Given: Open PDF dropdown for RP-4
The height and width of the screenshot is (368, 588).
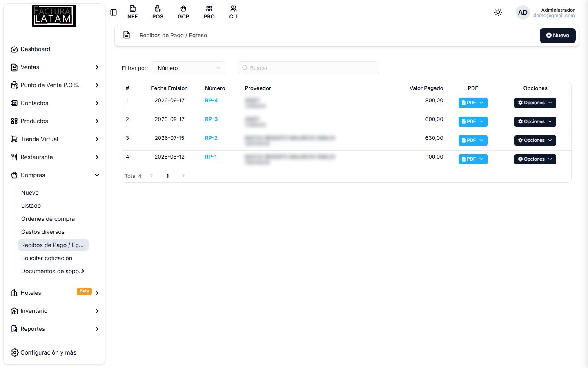Looking at the screenshot, I should [473, 103].
